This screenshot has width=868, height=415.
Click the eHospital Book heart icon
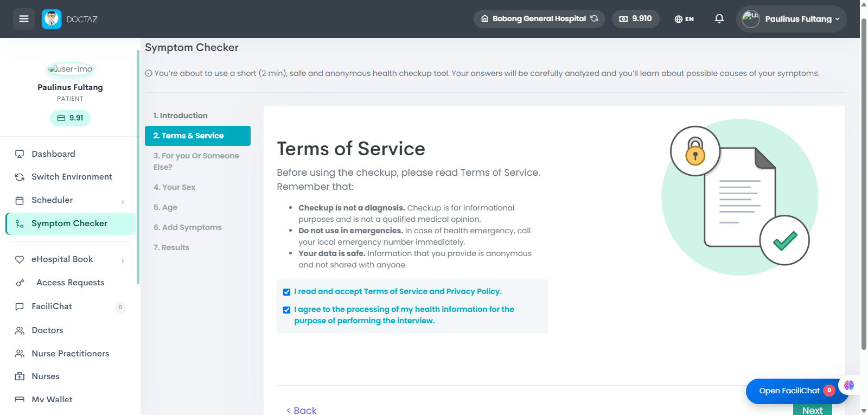coord(20,259)
